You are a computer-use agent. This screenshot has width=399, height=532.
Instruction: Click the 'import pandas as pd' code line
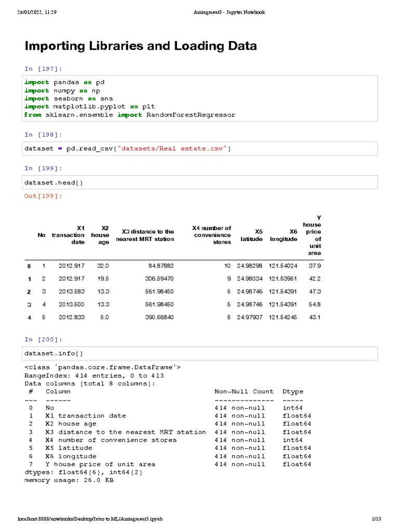64,83
